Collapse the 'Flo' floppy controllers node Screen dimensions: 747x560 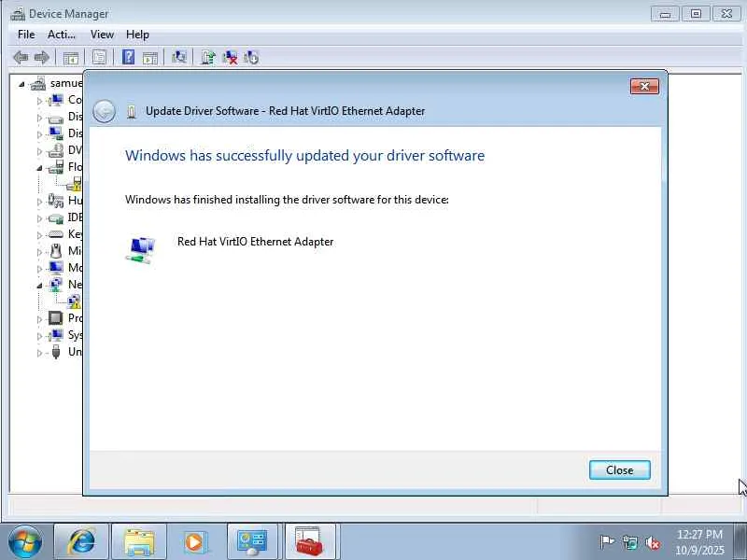point(39,168)
